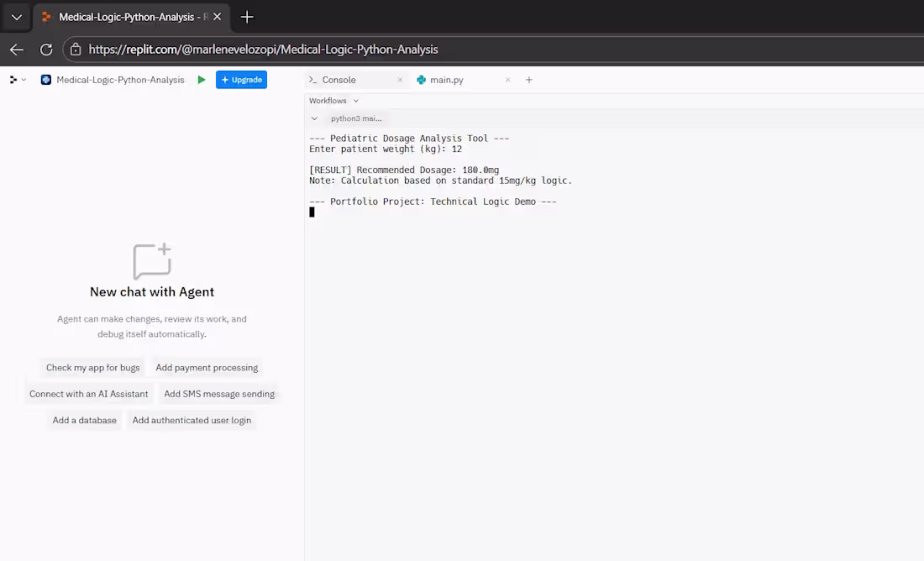Screen dimensions: 924x561
Task: Open the Replit logo main menu
Action: pyautogui.click(x=17, y=80)
